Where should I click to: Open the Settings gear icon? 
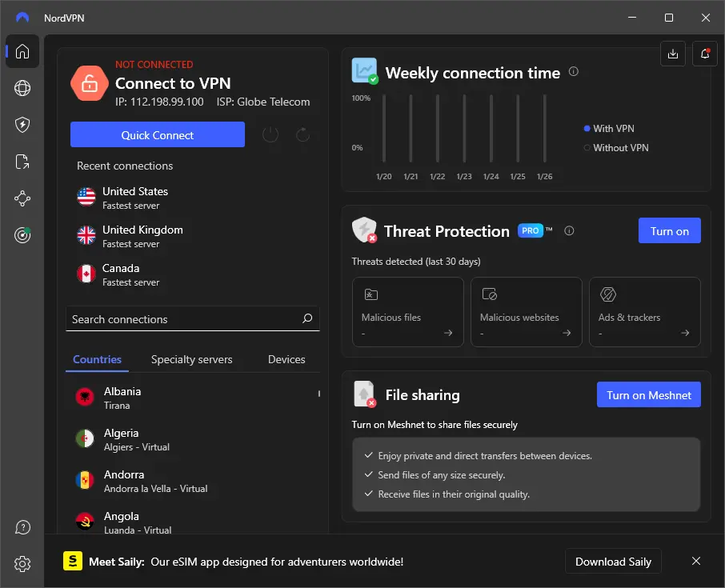point(22,564)
